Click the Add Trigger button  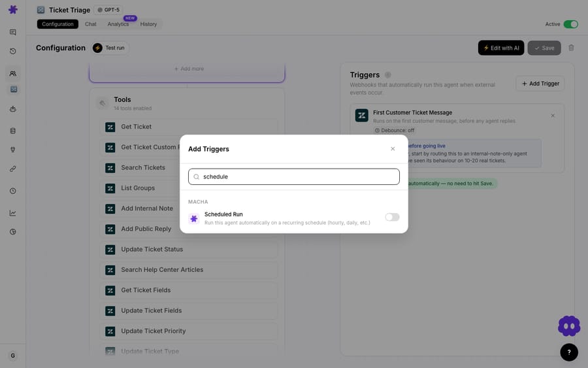(540, 84)
